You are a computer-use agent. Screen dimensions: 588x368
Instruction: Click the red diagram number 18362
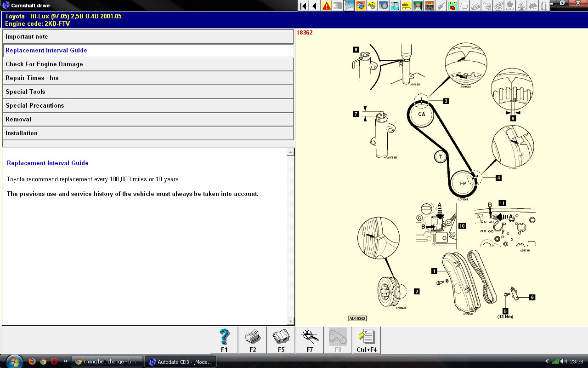305,33
